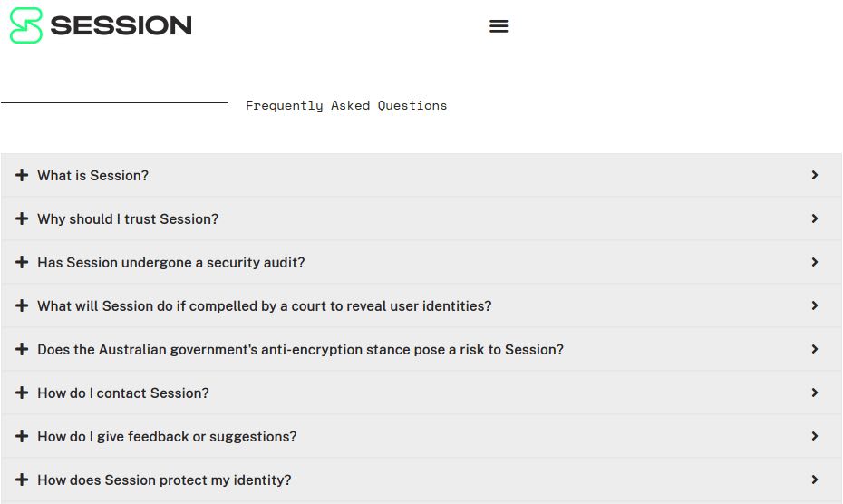Click plus icon next to Why should I trust Session?

22,218
